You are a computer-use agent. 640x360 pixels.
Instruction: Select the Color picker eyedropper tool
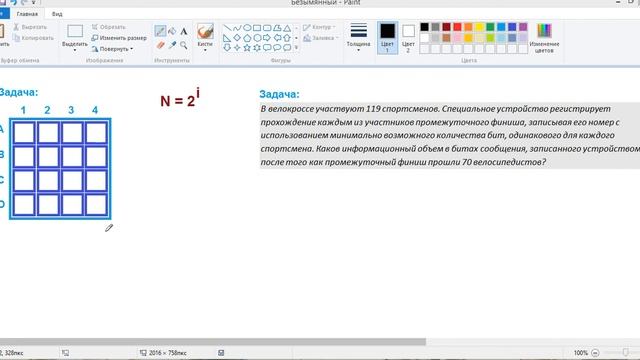pyautogui.click(x=172, y=45)
